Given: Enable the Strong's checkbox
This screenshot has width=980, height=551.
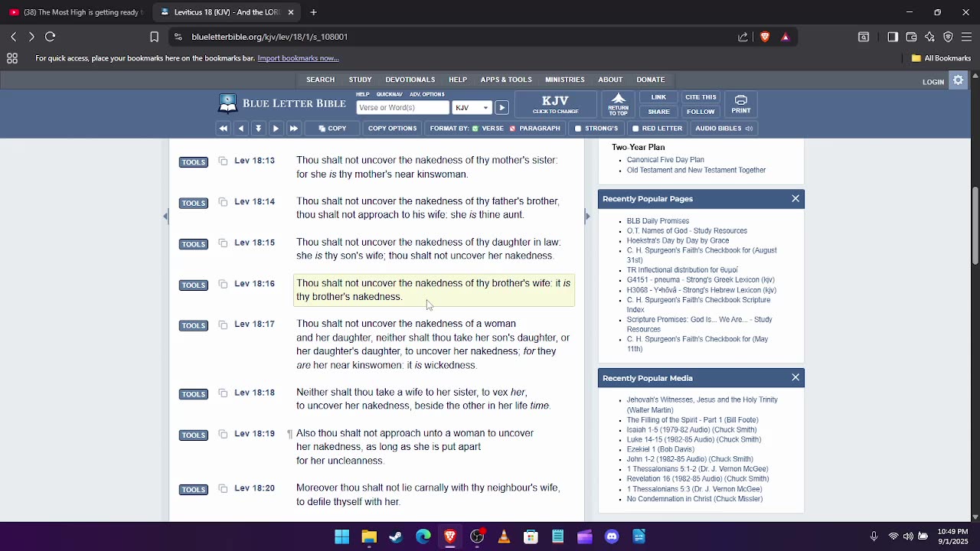Looking at the screenshot, I should point(578,129).
